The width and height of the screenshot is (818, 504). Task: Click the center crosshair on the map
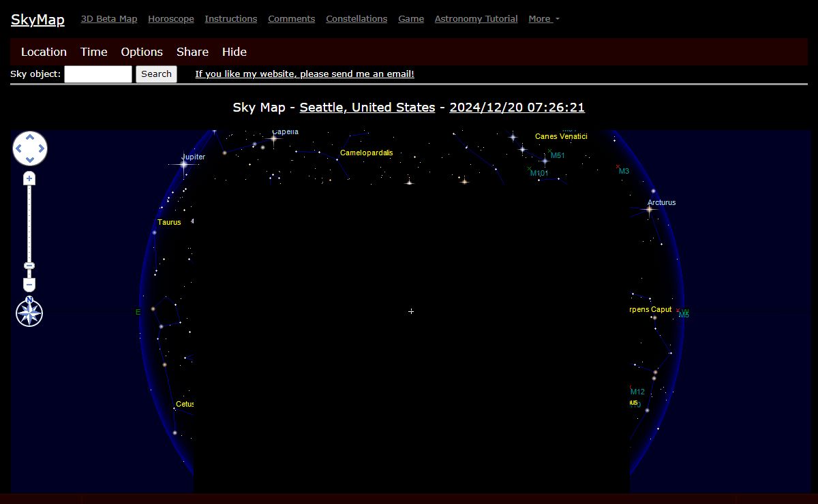[x=411, y=311]
